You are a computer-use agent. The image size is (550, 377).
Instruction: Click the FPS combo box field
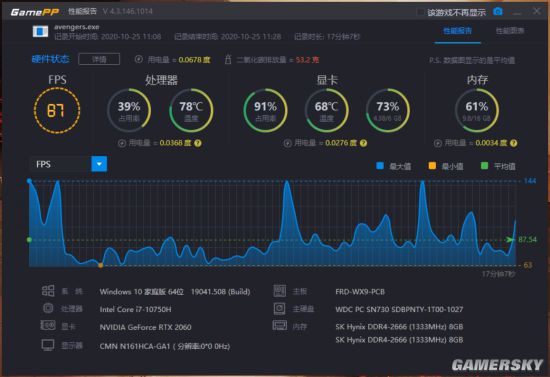coord(68,164)
